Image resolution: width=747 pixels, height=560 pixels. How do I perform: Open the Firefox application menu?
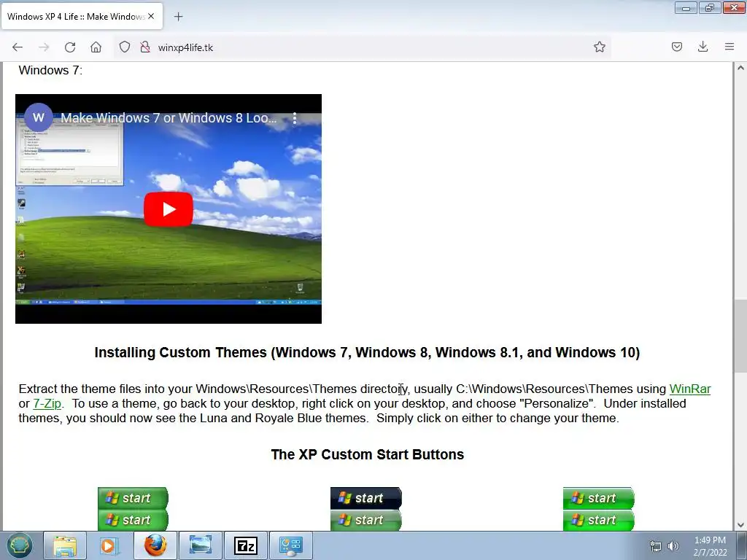click(x=729, y=47)
